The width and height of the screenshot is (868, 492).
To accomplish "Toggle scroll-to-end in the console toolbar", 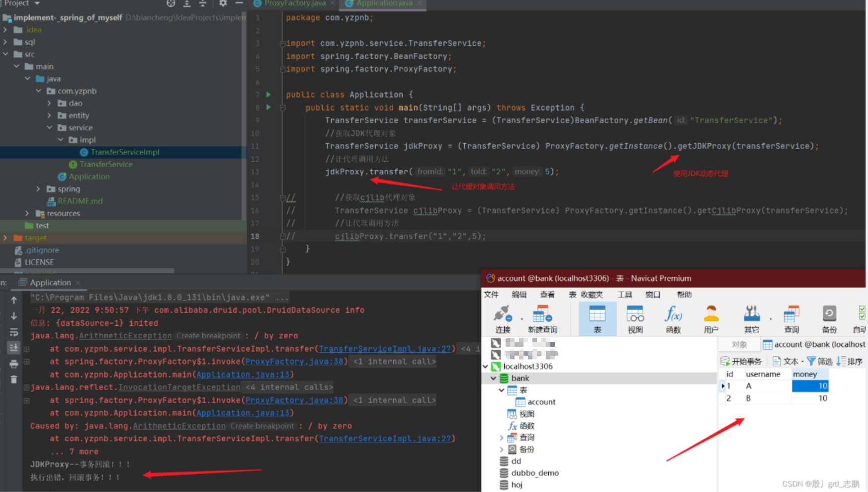I will click(x=13, y=348).
